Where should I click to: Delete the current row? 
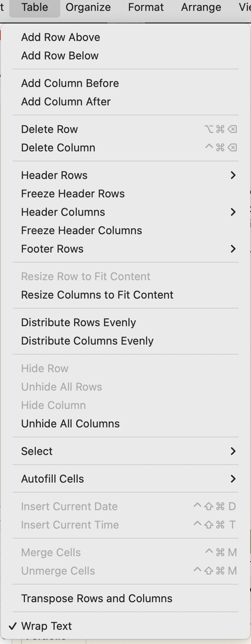pyautogui.click(x=49, y=129)
